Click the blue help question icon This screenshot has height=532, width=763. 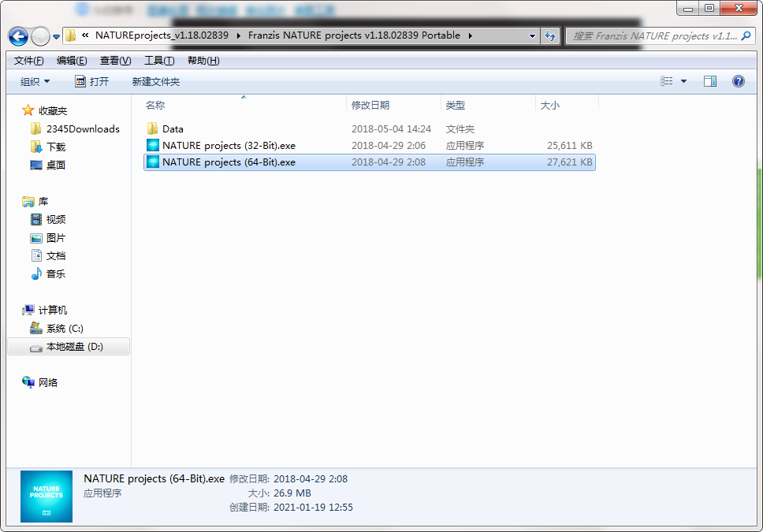(739, 81)
